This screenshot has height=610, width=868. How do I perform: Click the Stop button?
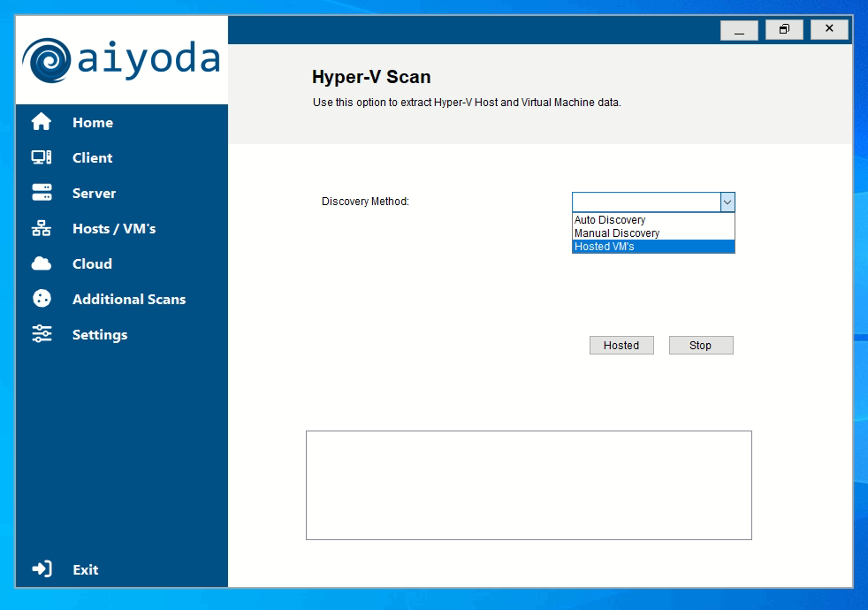[x=701, y=346]
